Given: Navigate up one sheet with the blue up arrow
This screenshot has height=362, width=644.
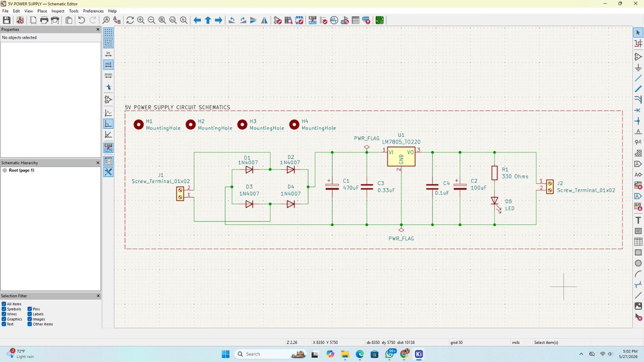Looking at the screenshot, I should pyautogui.click(x=208, y=20).
